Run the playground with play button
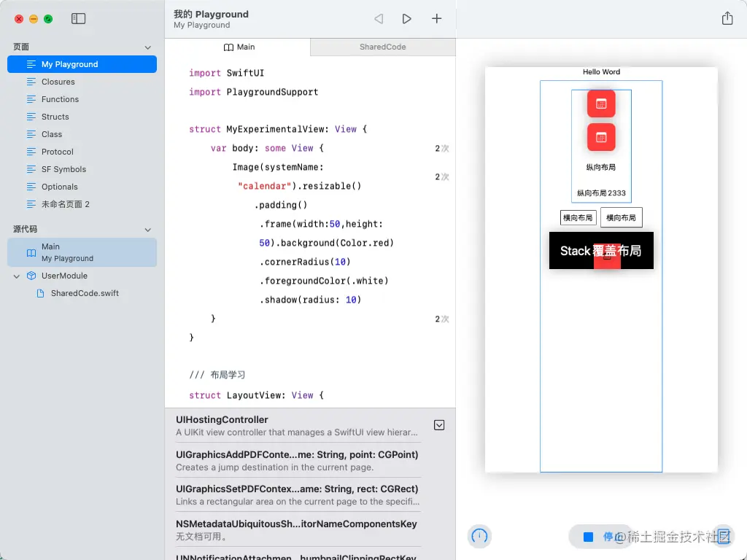The image size is (747, 560). [406, 18]
